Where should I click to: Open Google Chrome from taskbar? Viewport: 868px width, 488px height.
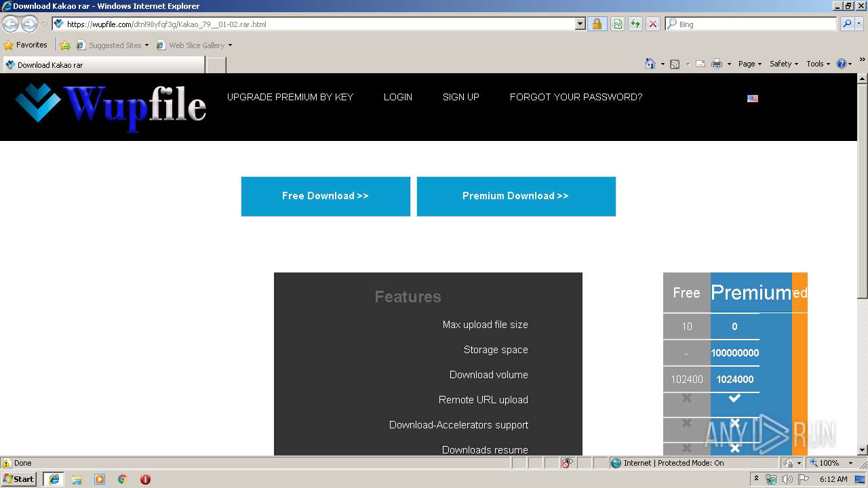(122, 479)
